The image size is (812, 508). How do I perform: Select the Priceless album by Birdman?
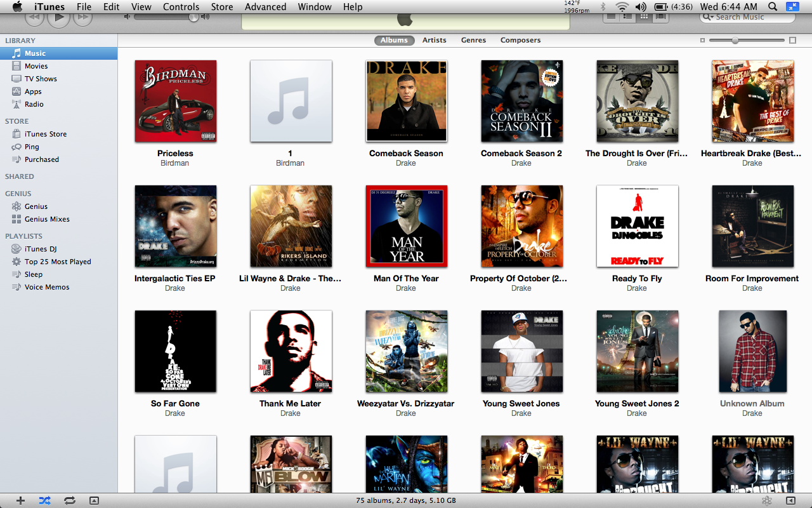(176, 101)
